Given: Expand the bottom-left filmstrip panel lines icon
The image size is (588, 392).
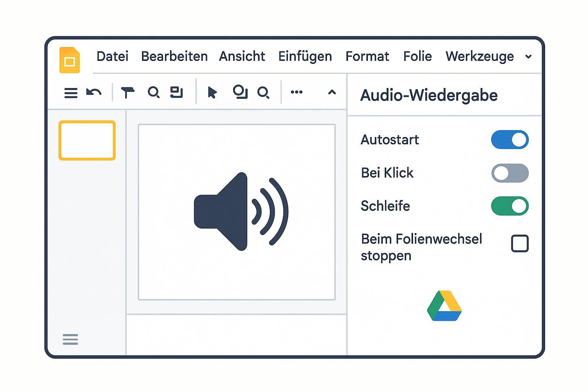Looking at the screenshot, I should 70,339.
